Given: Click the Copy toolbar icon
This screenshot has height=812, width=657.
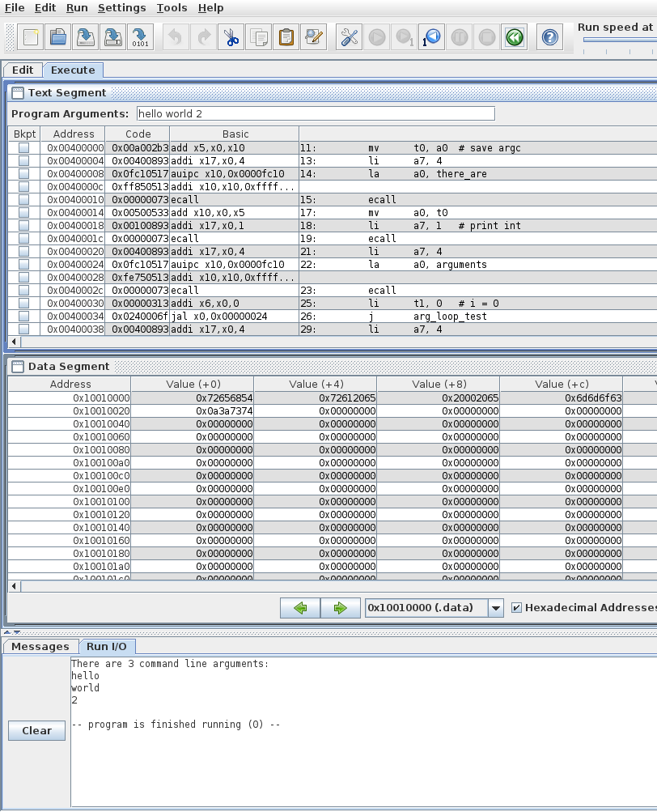Looking at the screenshot, I should [x=259, y=37].
